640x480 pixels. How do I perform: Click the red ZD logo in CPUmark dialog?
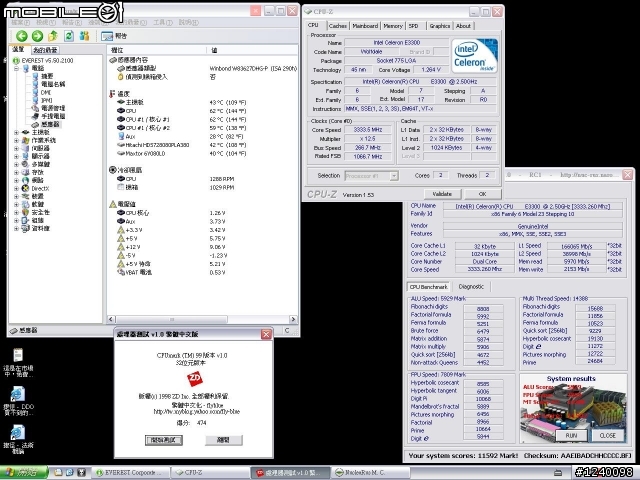tap(195, 378)
